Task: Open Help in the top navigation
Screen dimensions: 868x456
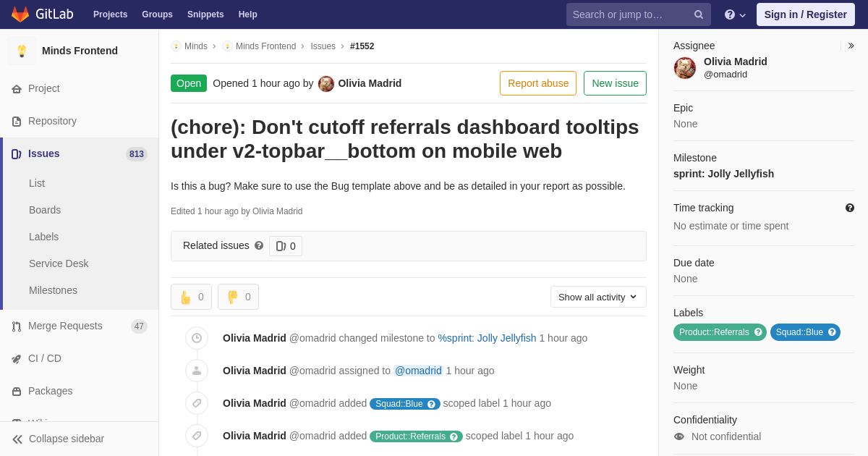Action: (x=248, y=14)
